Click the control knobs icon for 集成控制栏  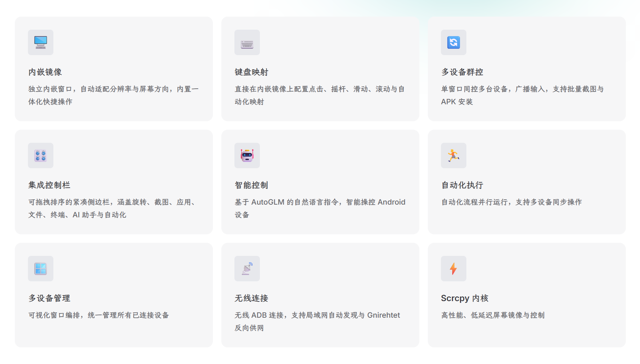(x=41, y=155)
